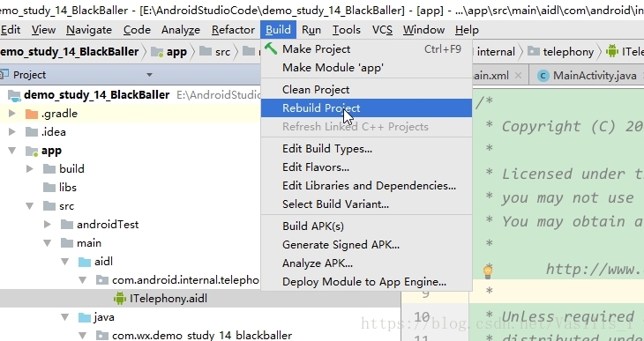644x341 pixels.
Task: Choose Make Module 'app'
Action: pos(366,68)
